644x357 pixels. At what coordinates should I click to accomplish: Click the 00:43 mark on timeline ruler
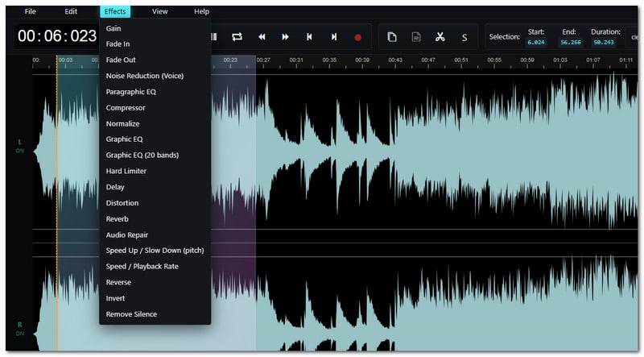[x=395, y=60]
